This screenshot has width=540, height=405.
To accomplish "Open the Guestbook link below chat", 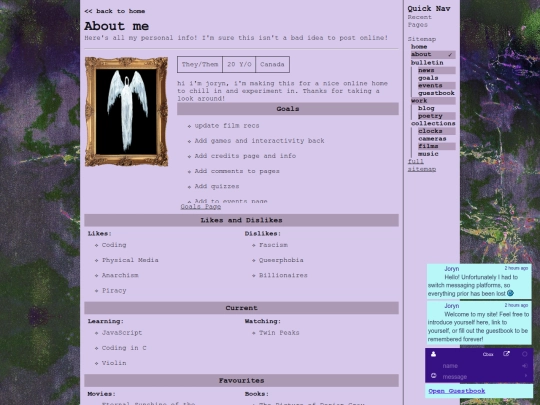I will pyautogui.click(x=457, y=391).
